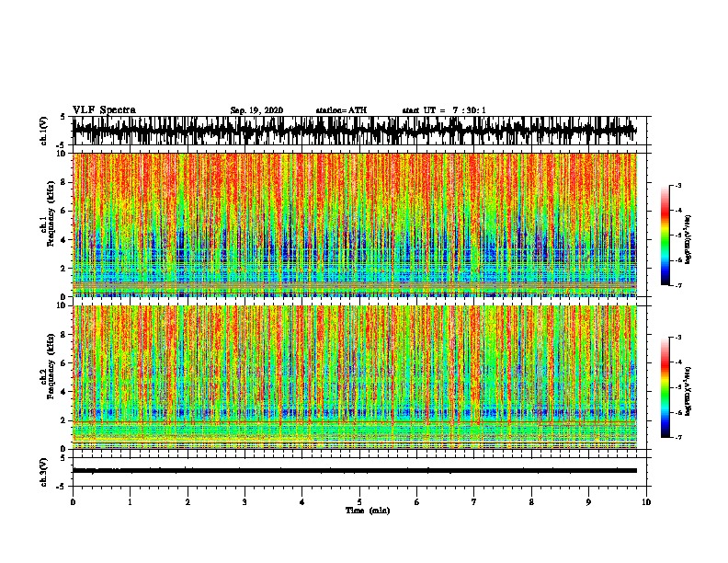Click the "8" tick on the ch.1 frequency axis

[x=64, y=182]
